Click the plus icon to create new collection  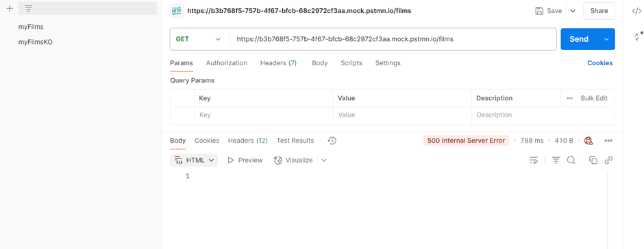pos(10,8)
